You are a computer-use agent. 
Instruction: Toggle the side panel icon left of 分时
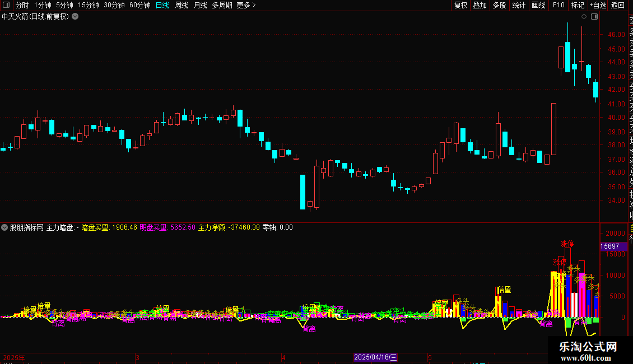[x=6, y=5]
